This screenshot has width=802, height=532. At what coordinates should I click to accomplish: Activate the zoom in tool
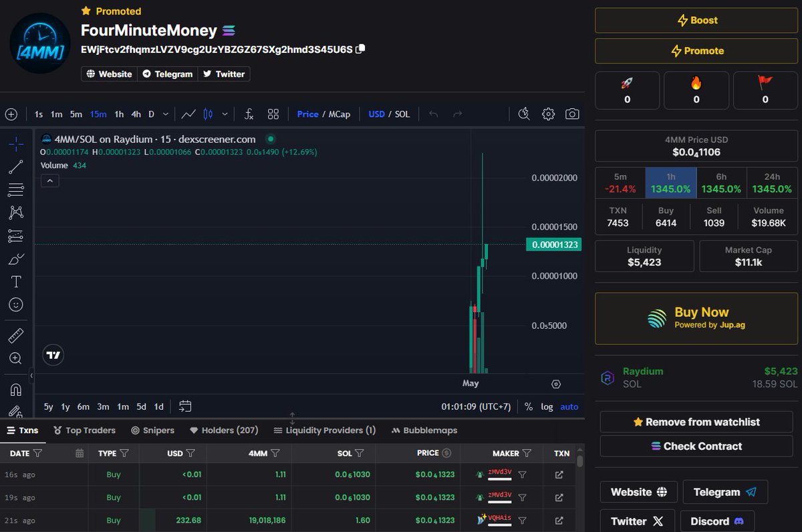(16, 358)
